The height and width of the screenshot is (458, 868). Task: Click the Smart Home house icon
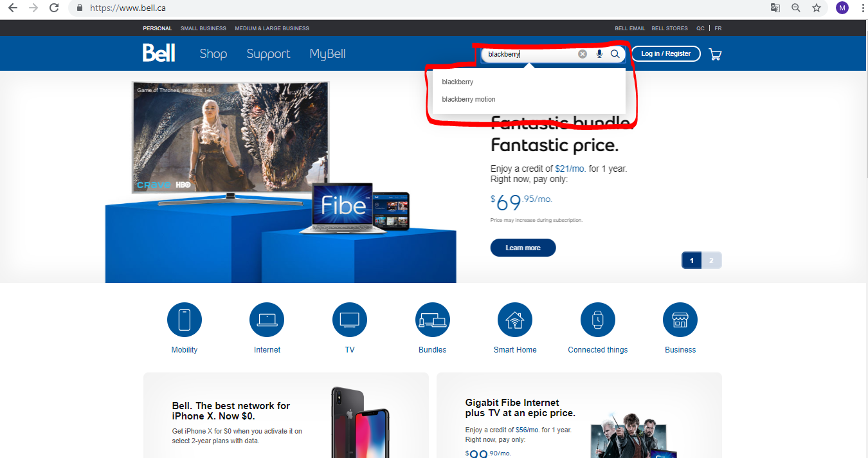point(515,320)
